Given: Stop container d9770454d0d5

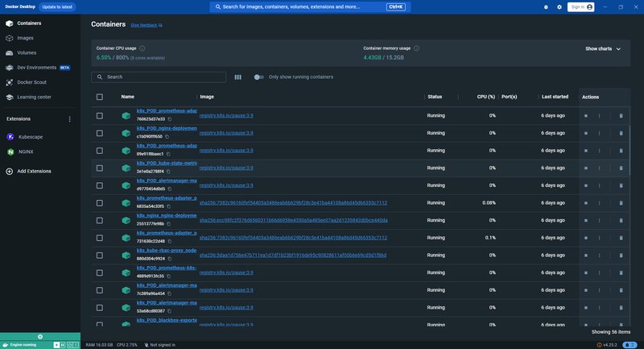Looking at the screenshot, I should click(586, 186).
